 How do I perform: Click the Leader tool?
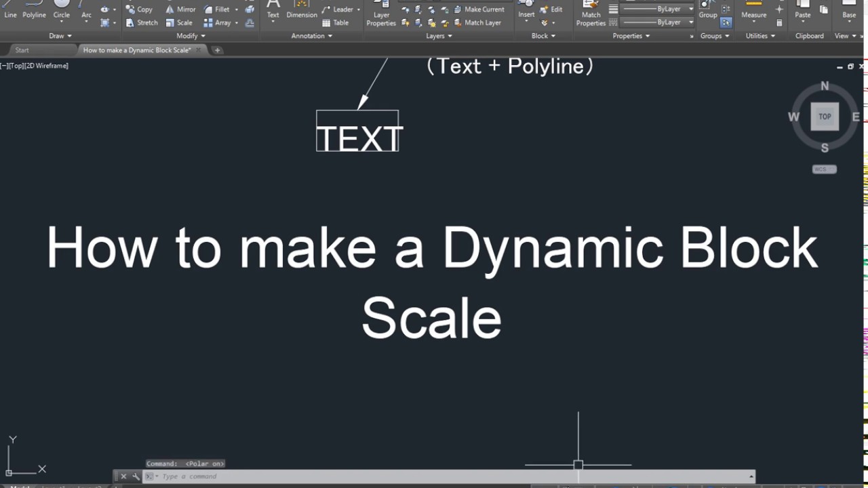[337, 9]
